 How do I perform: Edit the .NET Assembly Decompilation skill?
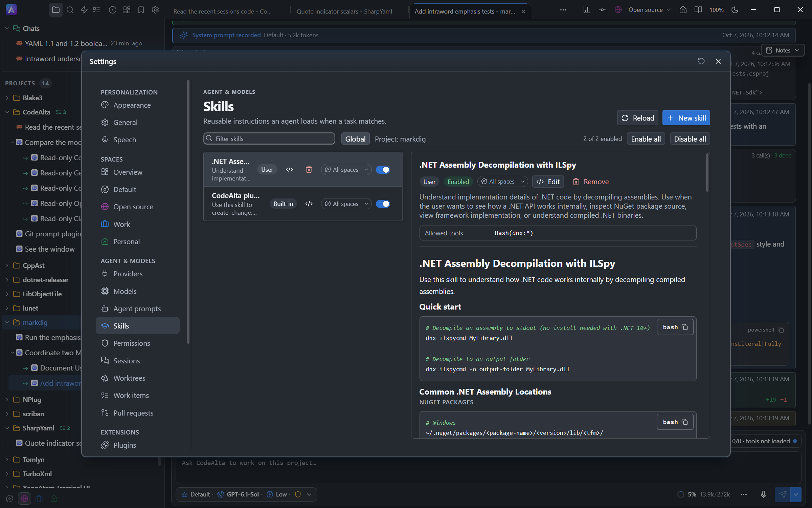pyautogui.click(x=548, y=182)
